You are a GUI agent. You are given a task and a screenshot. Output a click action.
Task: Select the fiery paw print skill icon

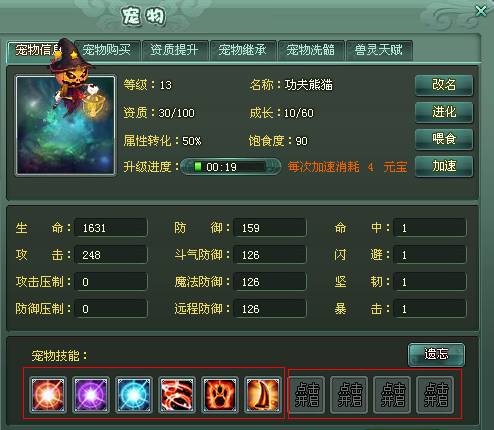click(x=220, y=395)
